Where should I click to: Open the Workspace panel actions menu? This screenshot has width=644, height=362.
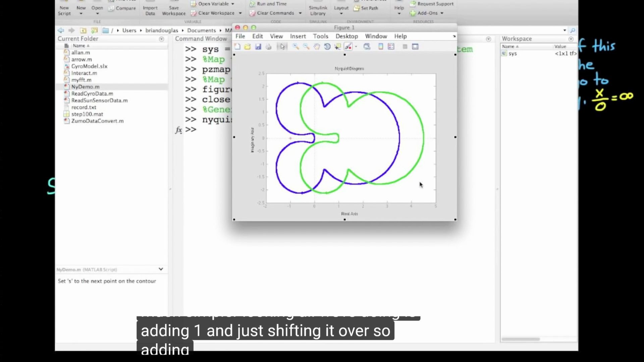click(x=571, y=39)
